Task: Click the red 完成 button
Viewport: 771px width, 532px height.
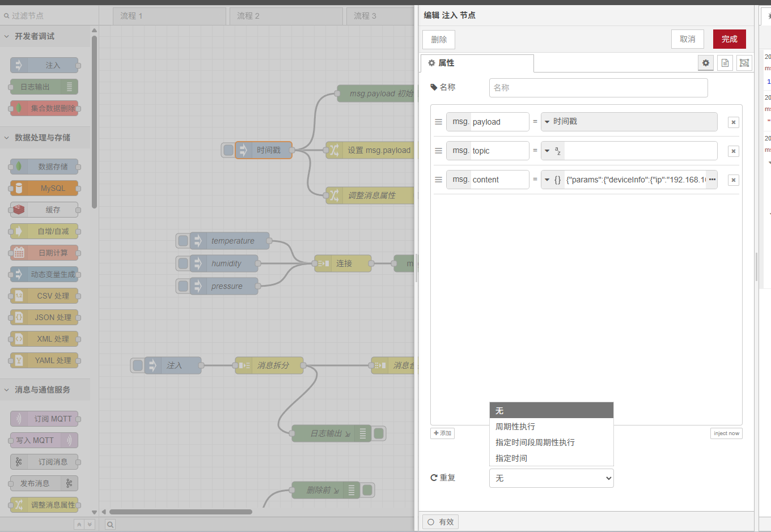Action: [729, 39]
